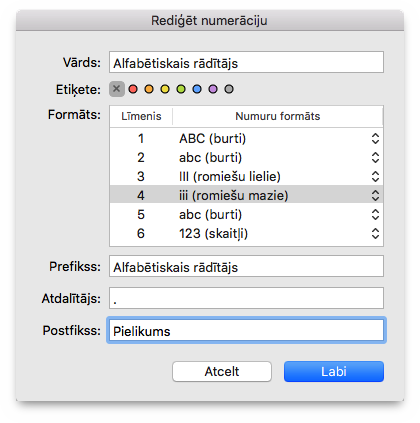Image resolution: width=420 pixels, height=423 pixels.
Task: Open number format dropdown for level 1
Action: [375, 138]
